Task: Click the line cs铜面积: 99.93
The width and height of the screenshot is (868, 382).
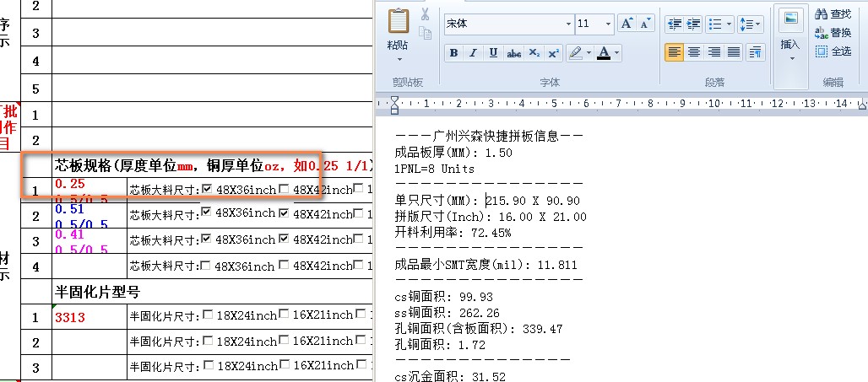Action: coord(443,297)
